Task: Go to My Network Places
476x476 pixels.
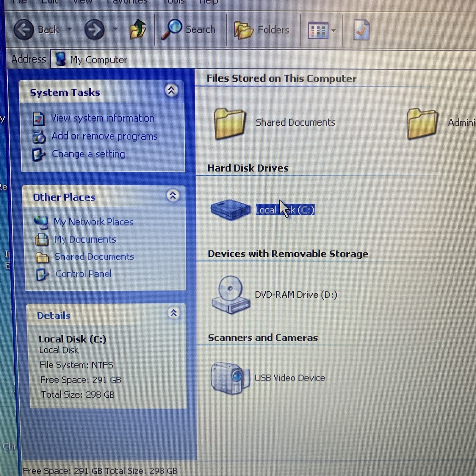Action: pos(93,222)
